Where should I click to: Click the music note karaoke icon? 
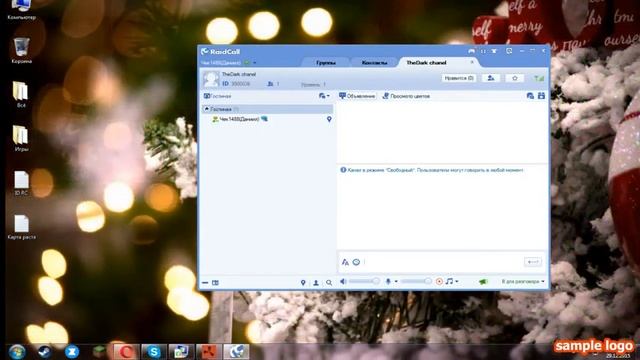[449, 281]
